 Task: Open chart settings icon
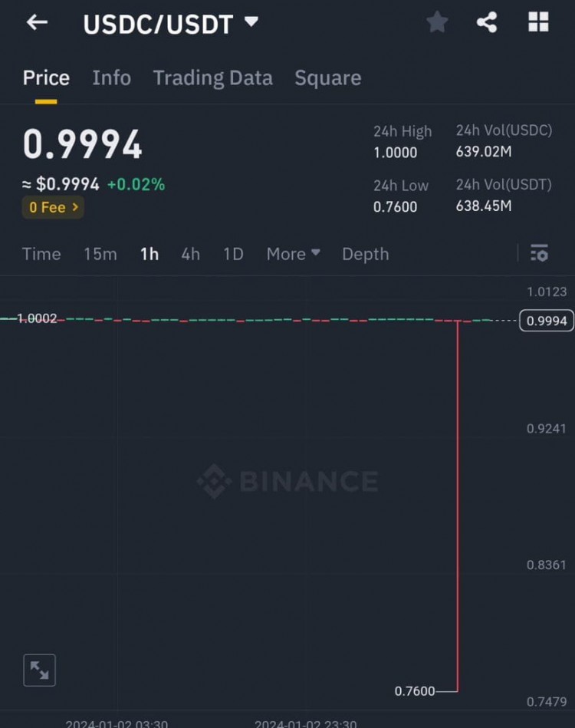coord(539,253)
